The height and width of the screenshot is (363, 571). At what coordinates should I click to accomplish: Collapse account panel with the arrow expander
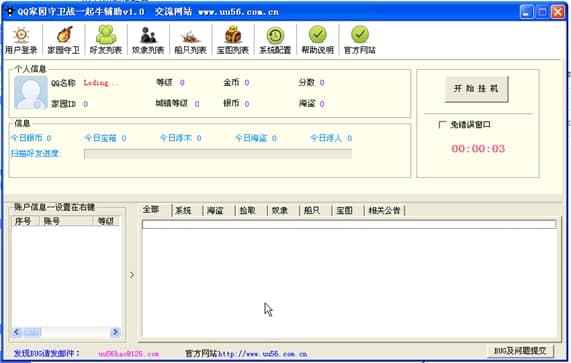click(132, 275)
